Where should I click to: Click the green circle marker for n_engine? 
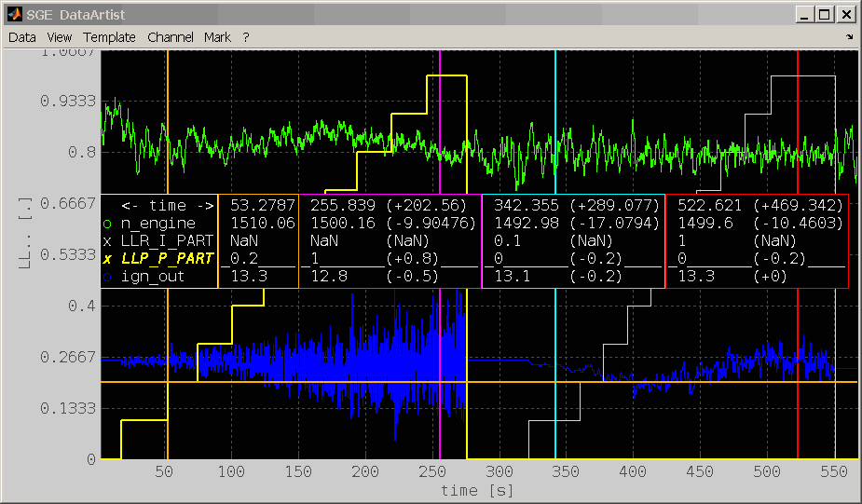pyautogui.click(x=107, y=224)
